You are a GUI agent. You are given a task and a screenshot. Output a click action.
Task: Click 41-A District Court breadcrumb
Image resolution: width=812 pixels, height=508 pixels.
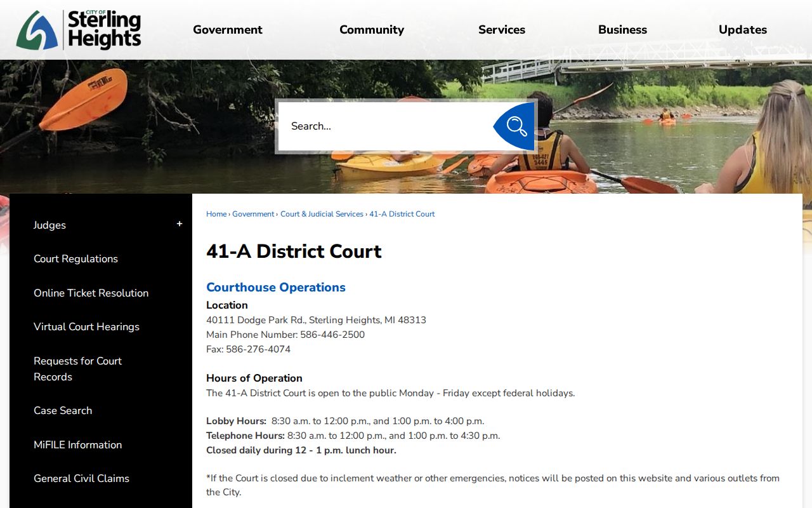point(402,214)
